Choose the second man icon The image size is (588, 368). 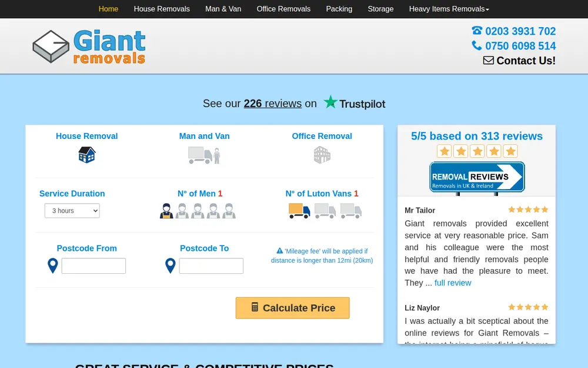(x=182, y=211)
